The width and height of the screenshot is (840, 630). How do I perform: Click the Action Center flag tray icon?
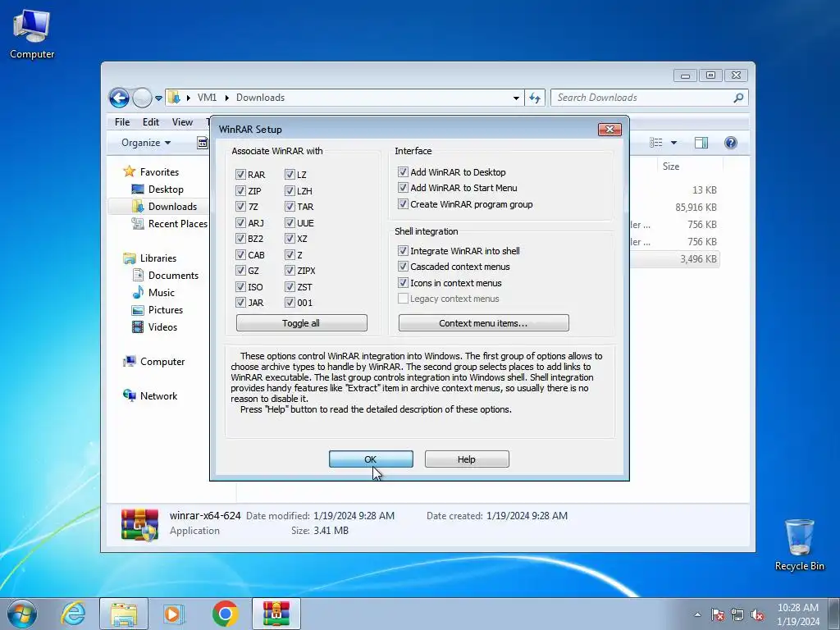pyautogui.click(x=718, y=615)
